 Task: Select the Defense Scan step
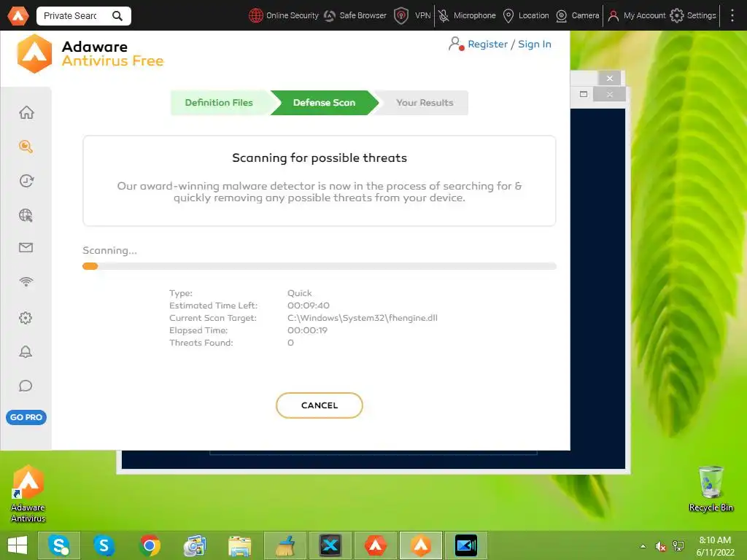[324, 102]
